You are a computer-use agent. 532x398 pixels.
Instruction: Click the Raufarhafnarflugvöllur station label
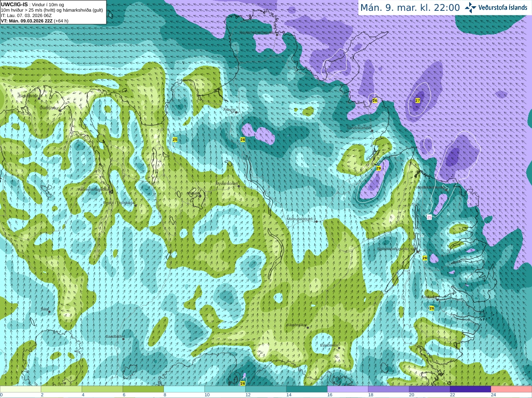(x=257, y=32)
